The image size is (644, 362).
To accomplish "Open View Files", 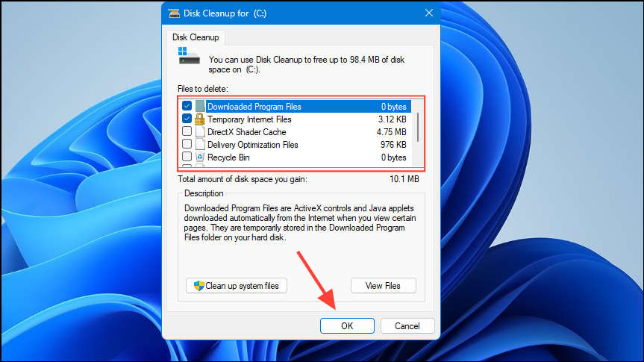I will (x=384, y=286).
